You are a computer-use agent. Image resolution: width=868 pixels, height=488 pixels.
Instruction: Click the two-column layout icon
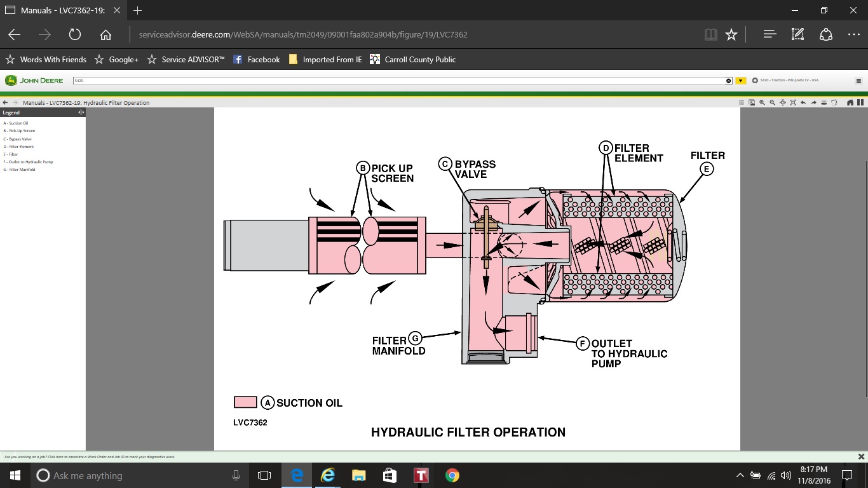[860, 102]
